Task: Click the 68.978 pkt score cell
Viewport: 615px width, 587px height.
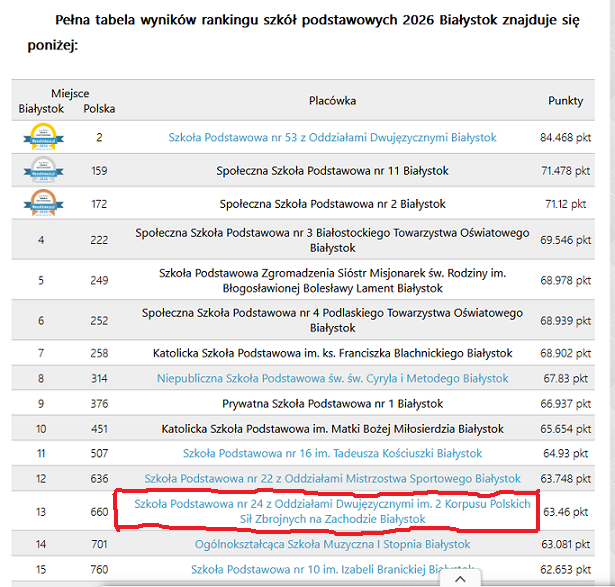Action: coord(565,281)
